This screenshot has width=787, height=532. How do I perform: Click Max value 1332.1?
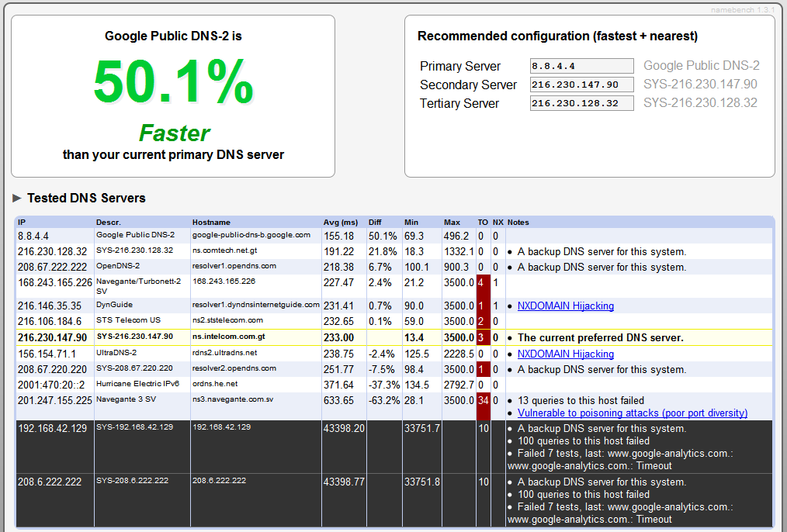pos(459,252)
